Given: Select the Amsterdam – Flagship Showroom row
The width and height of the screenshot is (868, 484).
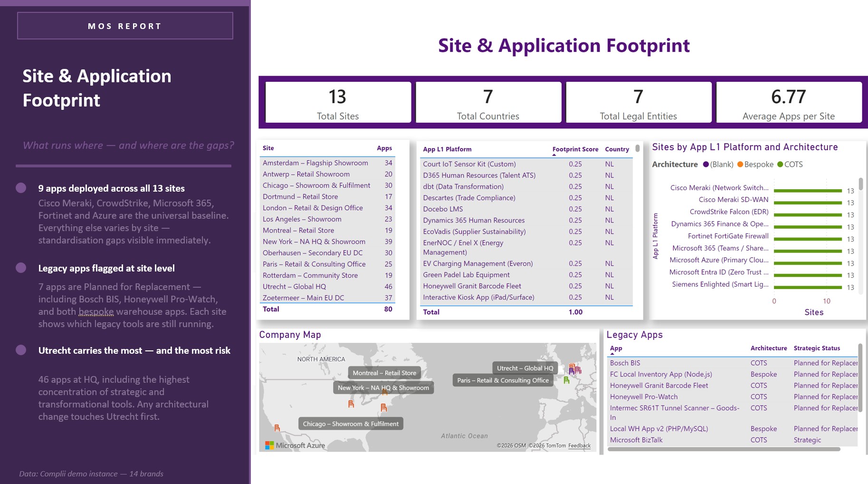Looking at the screenshot, I should pos(328,163).
